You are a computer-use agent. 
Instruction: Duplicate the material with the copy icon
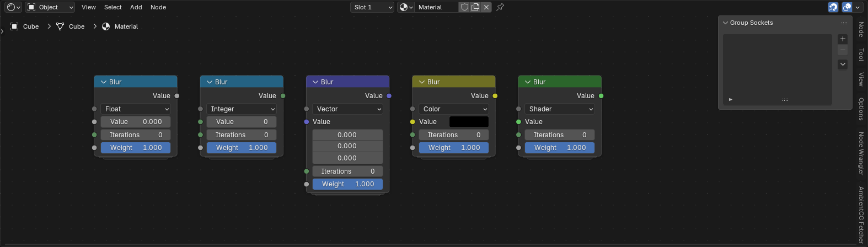(x=475, y=7)
